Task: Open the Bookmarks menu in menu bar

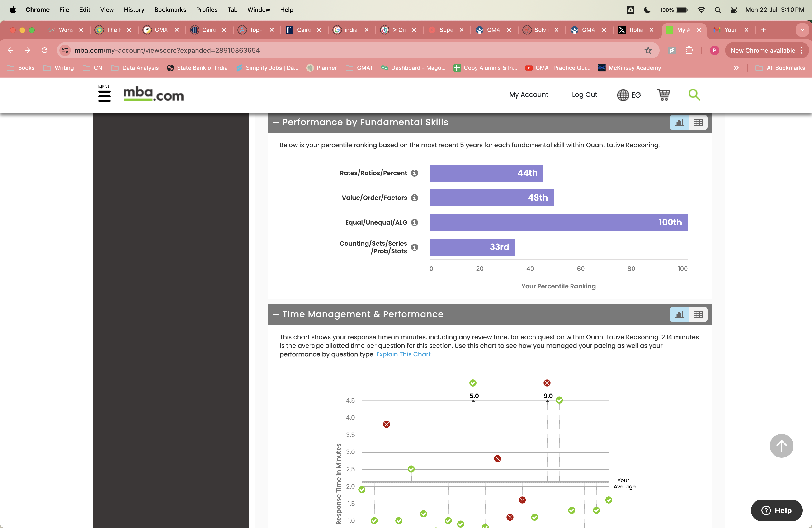Action: 170,9
